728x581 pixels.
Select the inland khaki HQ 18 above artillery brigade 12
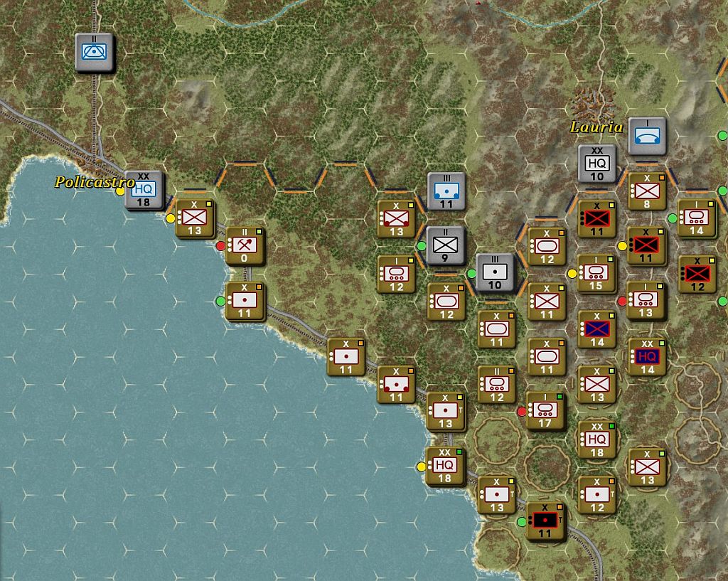pyautogui.click(x=596, y=439)
